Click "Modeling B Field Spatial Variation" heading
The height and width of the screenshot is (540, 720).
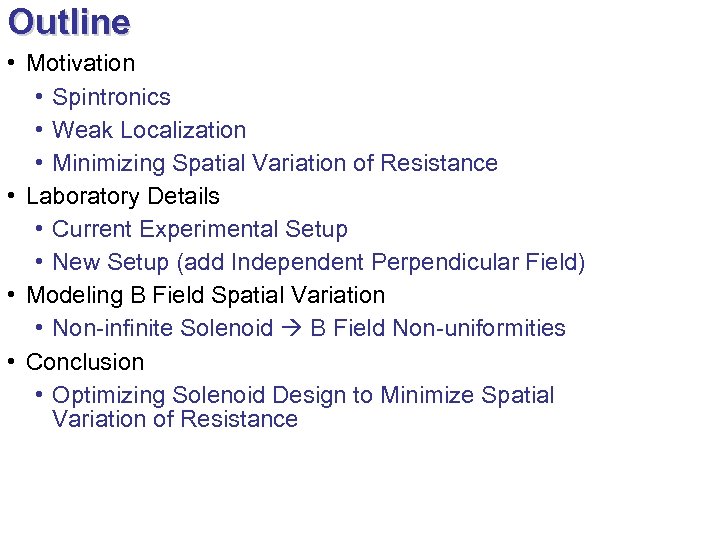(205, 295)
